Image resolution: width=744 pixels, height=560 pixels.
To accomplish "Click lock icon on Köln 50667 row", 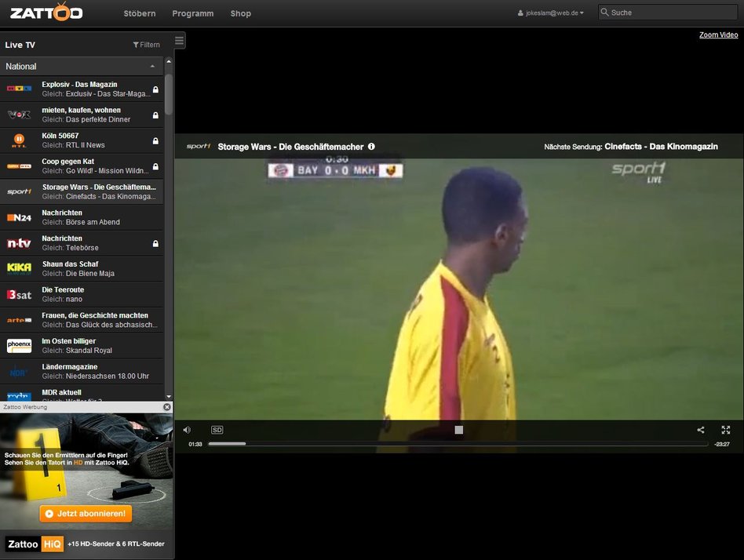I will coord(155,141).
